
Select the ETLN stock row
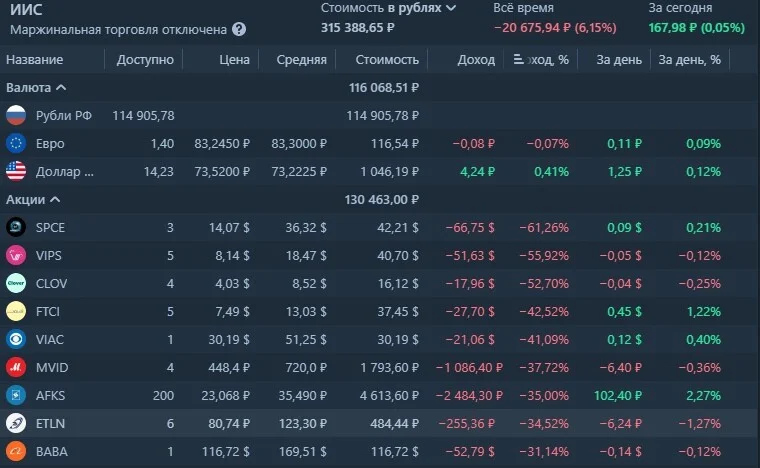380,423
